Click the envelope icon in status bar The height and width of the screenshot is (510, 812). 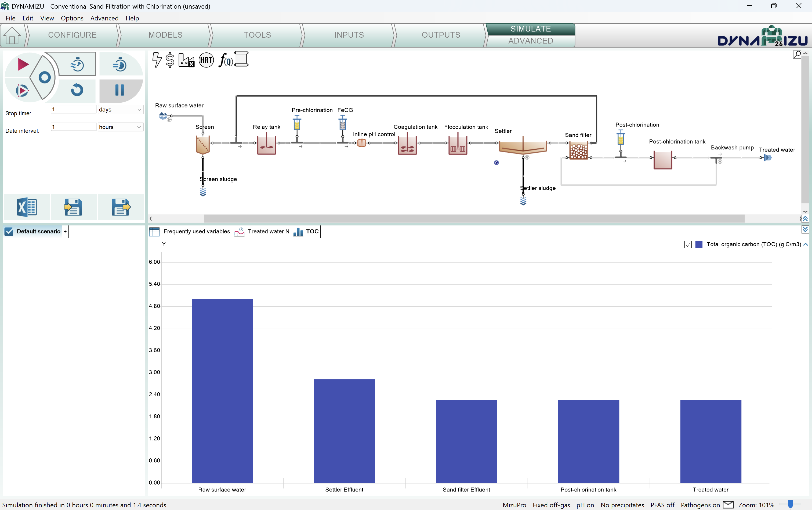(x=728, y=505)
